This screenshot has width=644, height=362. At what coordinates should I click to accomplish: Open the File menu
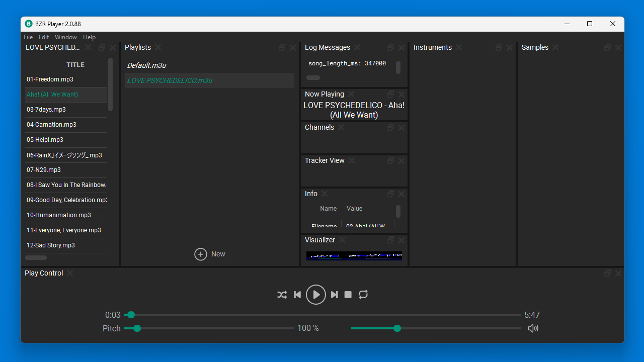(x=28, y=37)
